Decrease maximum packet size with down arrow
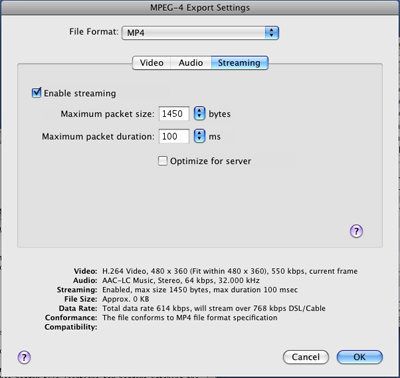 coord(199,117)
